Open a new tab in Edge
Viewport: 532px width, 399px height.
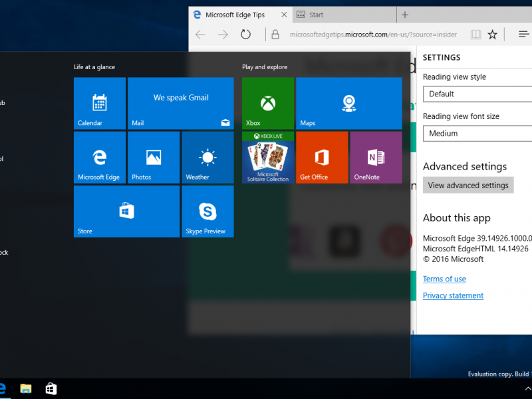coord(405,15)
